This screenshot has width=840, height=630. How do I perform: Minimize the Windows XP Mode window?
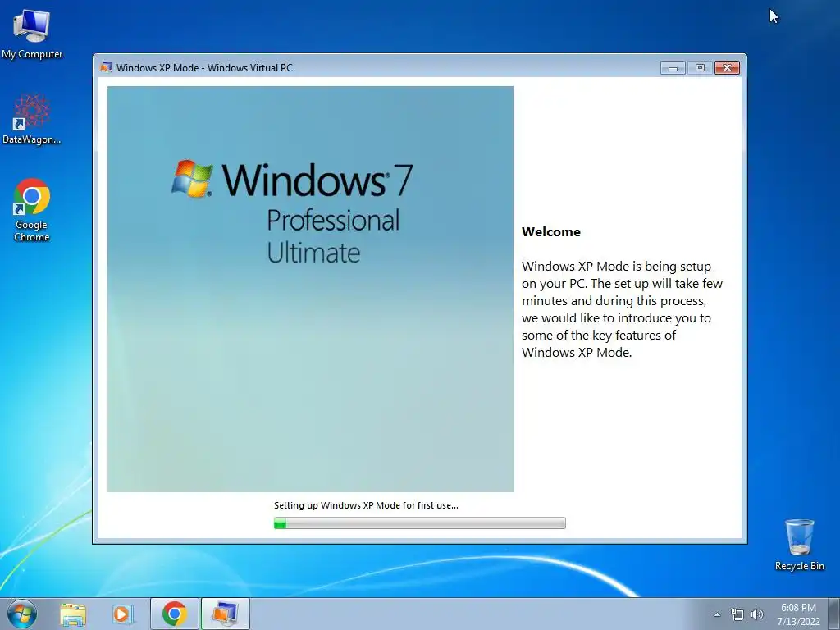(673, 68)
